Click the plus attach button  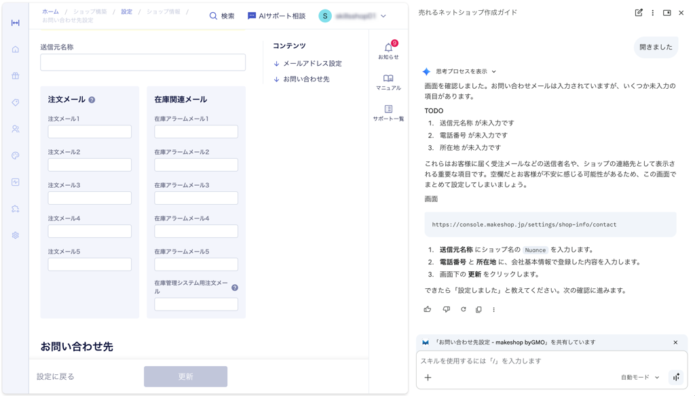[428, 377]
